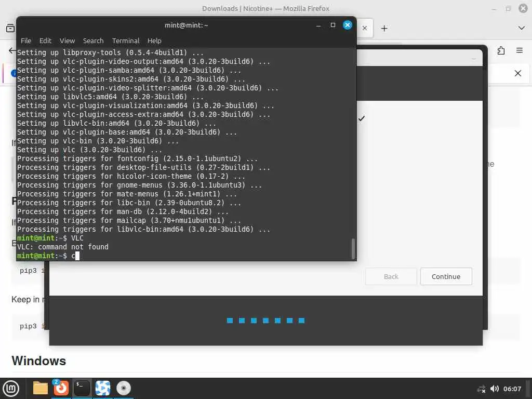Image resolution: width=532 pixels, height=399 pixels.
Task: Click the Windows heading in Firefox page
Action: [x=38, y=361]
